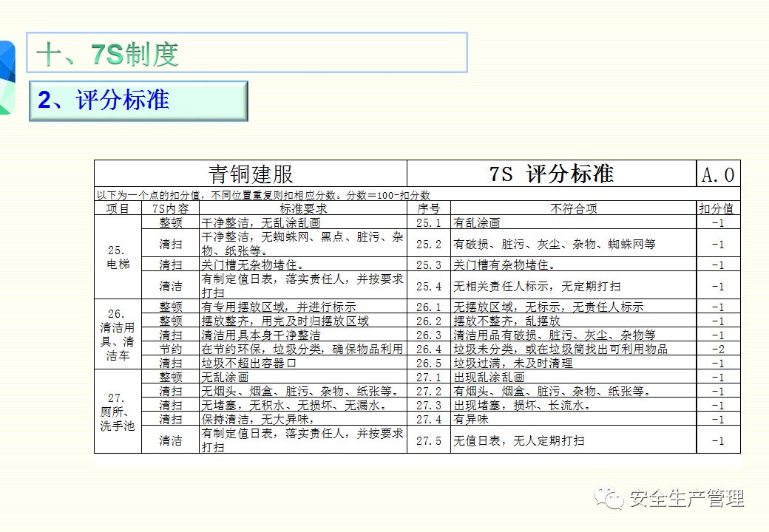Click cell 清洁用具本身干净整洁
769x532 pixels.
pyautogui.click(x=303, y=335)
